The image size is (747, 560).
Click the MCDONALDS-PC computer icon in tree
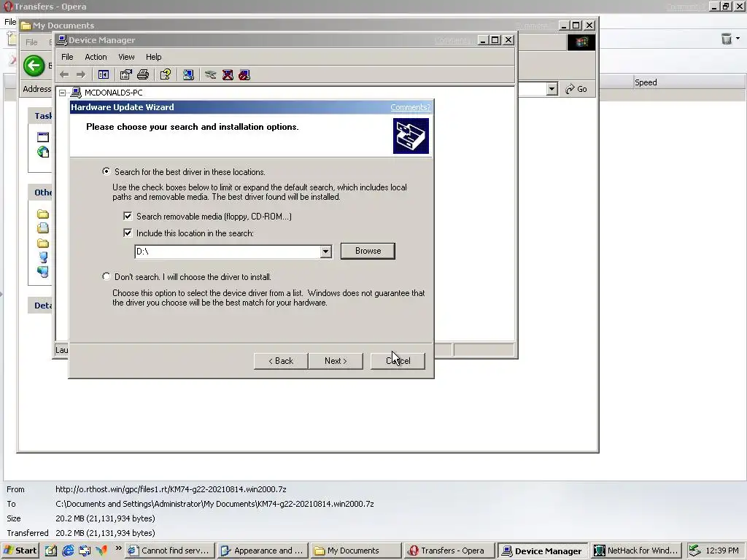coord(76,93)
